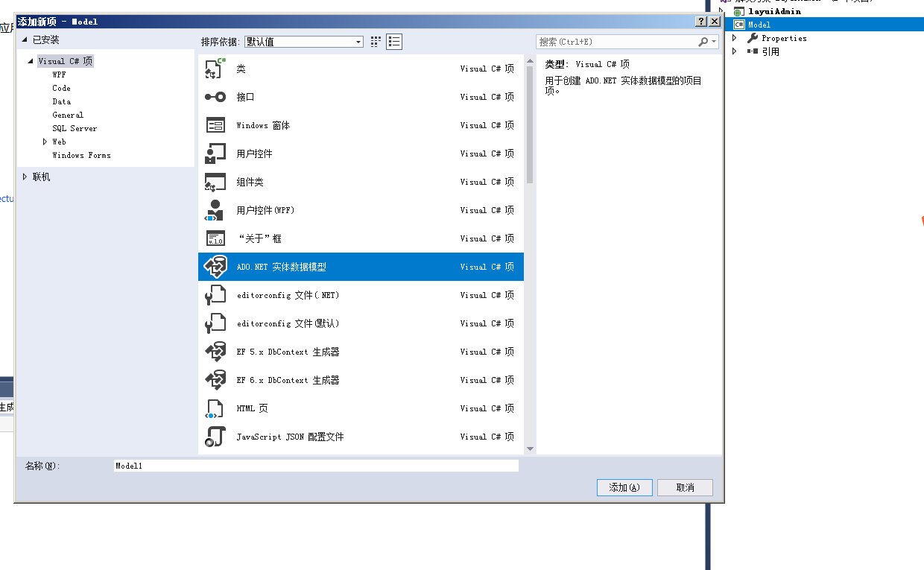The height and width of the screenshot is (570, 924).
Task: Close the 添加新项 dialog
Action: coord(715,22)
